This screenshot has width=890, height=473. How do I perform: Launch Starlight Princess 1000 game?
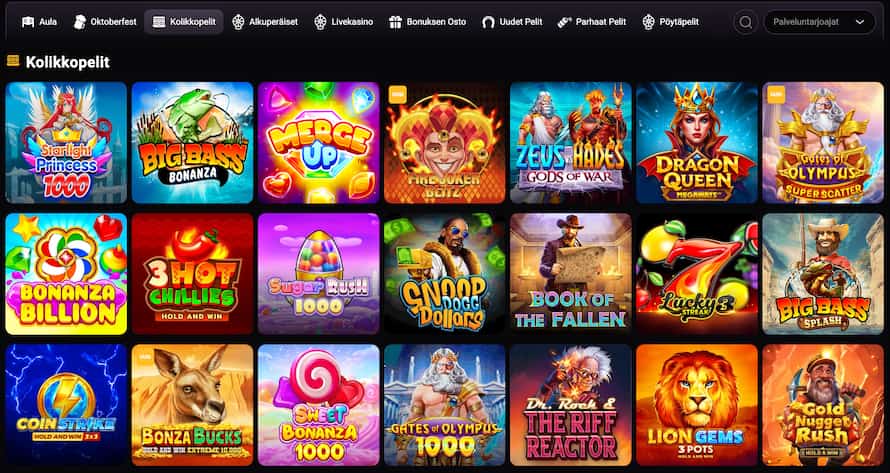tap(66, 143)
